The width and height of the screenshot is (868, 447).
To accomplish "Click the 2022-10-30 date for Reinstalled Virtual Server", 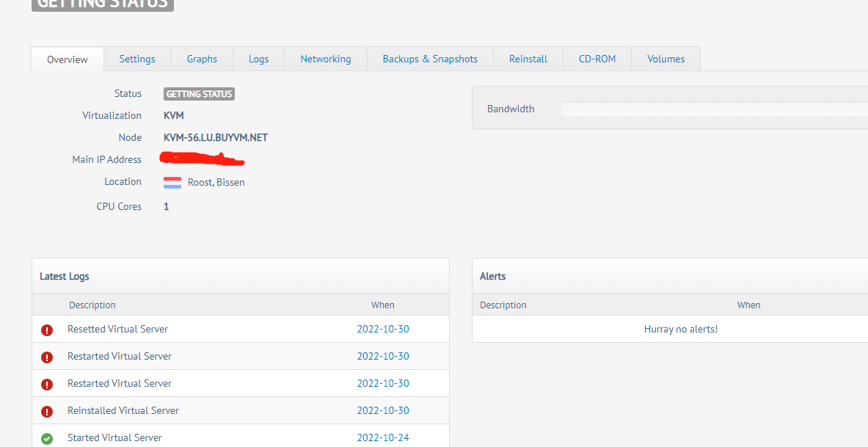I will 383,410.
